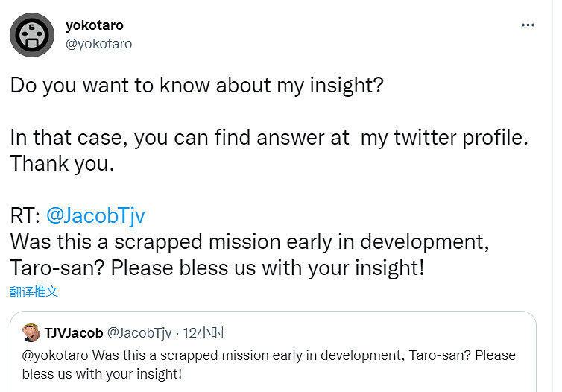This screenshot has height=392, width=562.
Task: Click the 翻译推文 translate tweet link
Action: (x=34, y=291)
